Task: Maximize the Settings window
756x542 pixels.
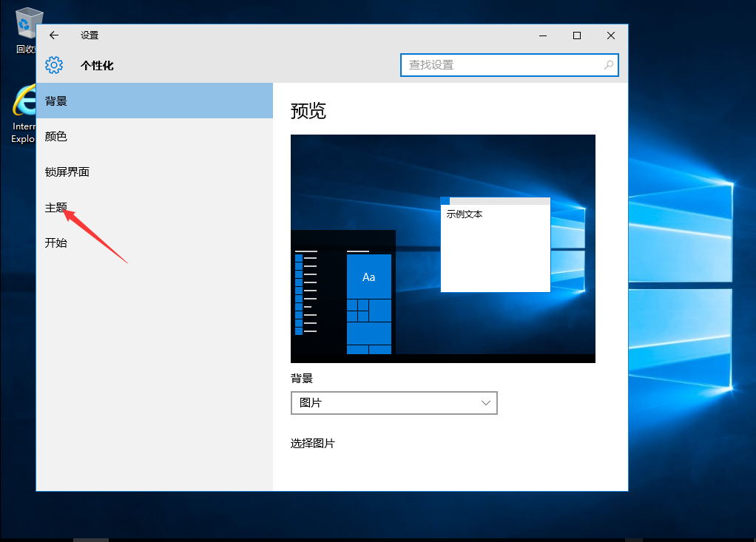Action: (577, 35)
